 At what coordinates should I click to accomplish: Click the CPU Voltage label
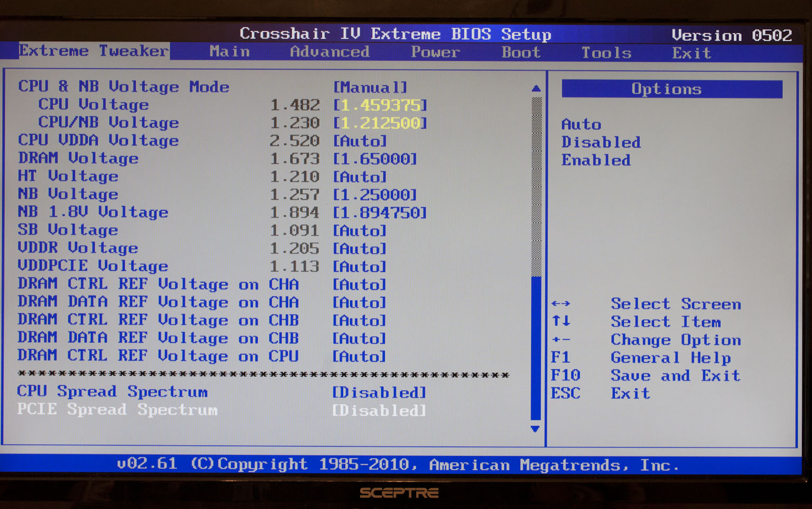[94, 105]
